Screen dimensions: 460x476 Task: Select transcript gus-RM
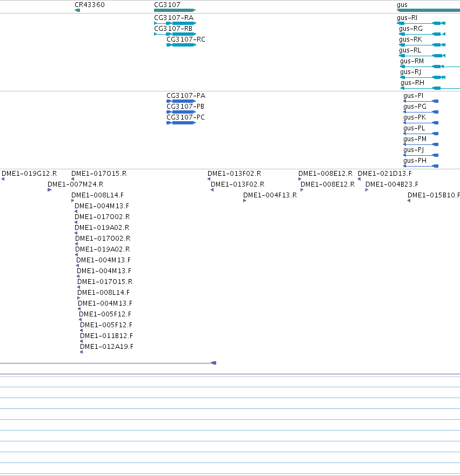pyautogui.click(x=430, y=67)
